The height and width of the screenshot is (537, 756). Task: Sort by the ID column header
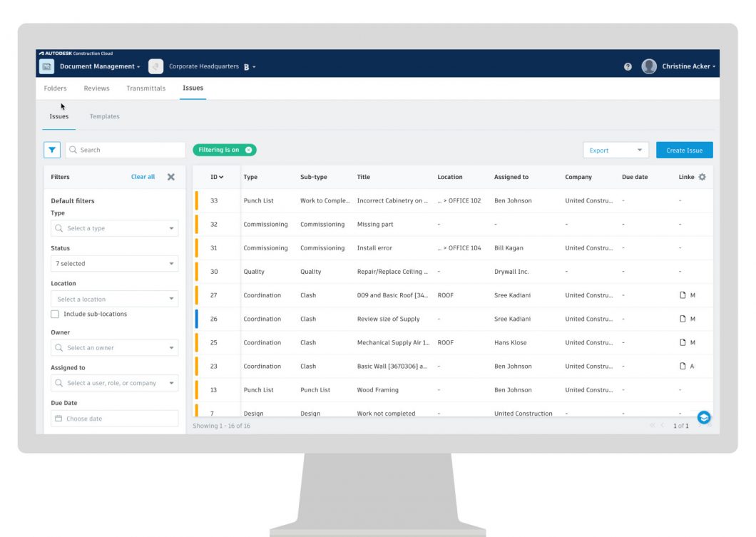coord(217,177)
